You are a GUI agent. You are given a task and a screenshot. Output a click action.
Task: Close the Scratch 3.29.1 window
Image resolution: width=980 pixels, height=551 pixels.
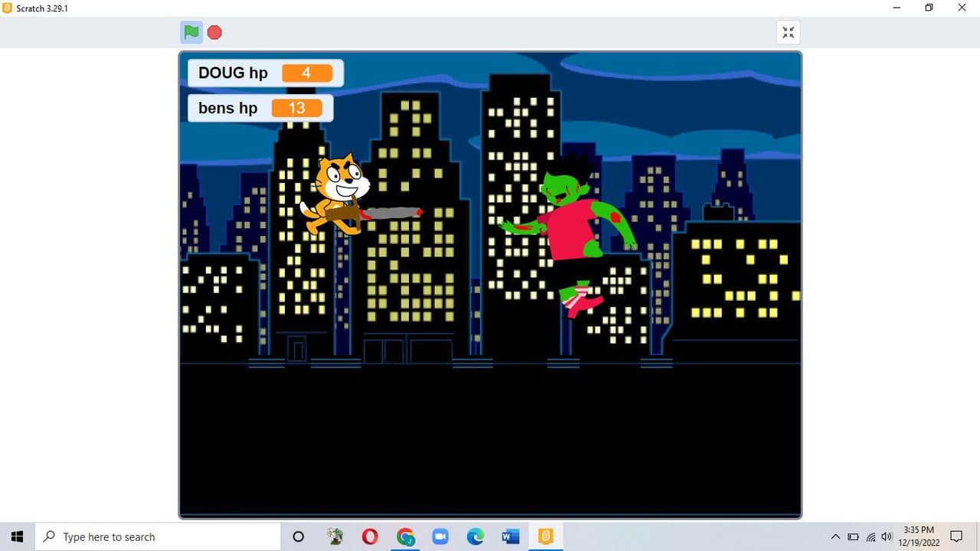(x=962, y=8)
